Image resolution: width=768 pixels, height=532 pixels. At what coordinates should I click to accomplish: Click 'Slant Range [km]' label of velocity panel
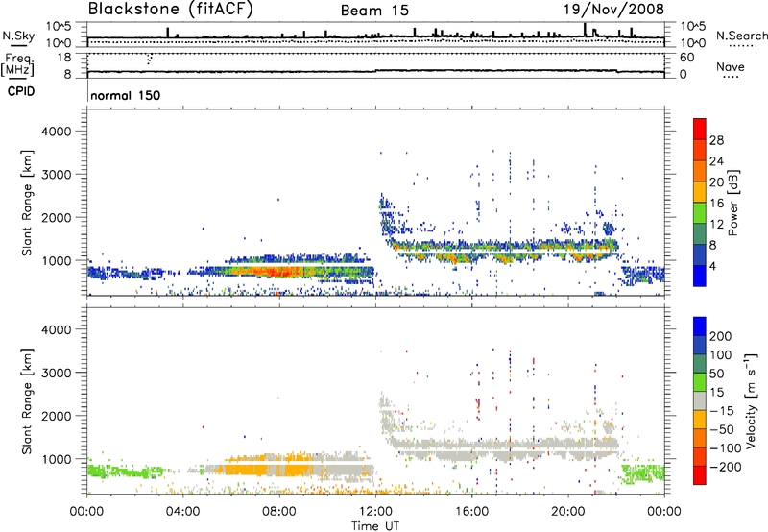click(x=27, y=401)
